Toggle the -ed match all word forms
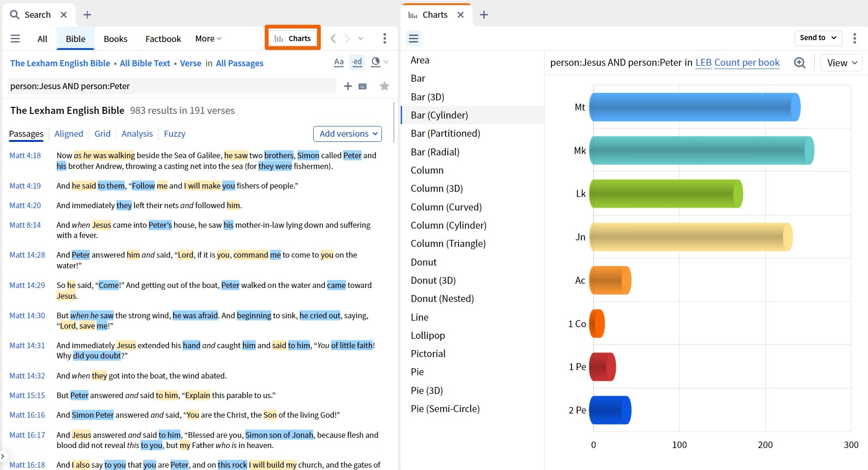 pyautogui.click(x=357, y=62)
